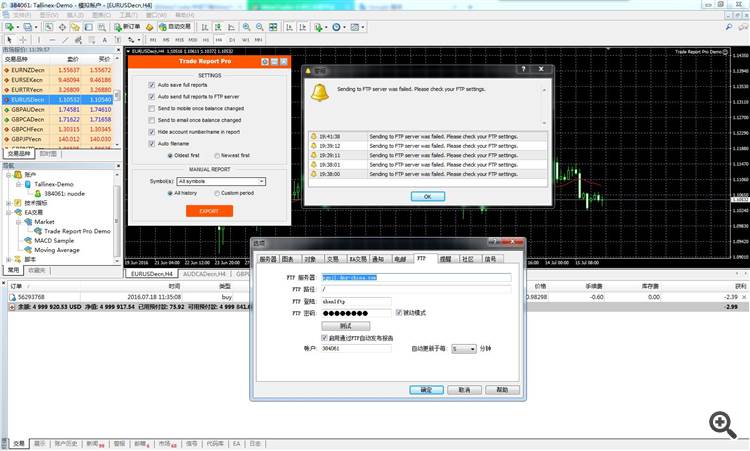Screen dimensions: 750x451
Task: Collapse the EA交易 tree node in Navigator
Action: coord(9,212)
